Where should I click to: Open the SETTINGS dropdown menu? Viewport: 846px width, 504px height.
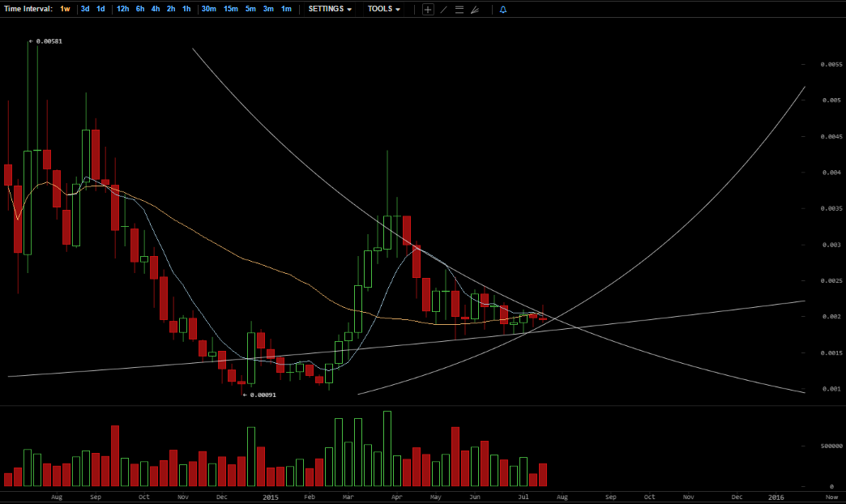330,9
